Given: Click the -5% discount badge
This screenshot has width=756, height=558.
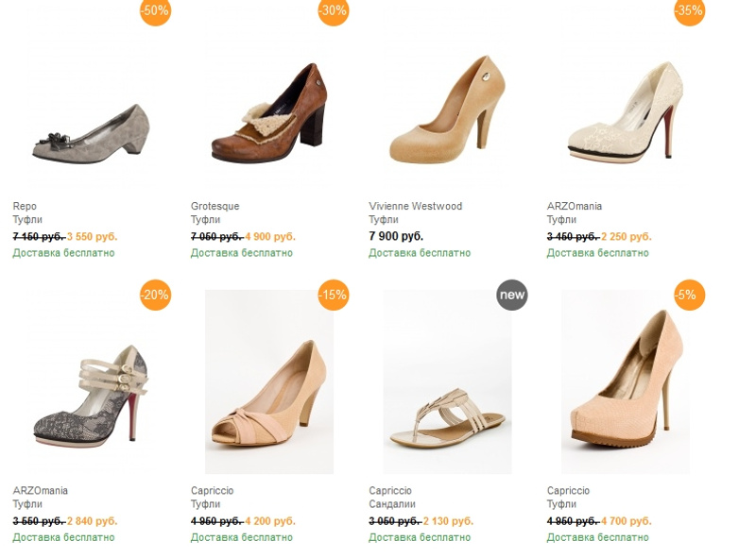Looking at the screenshot, I should 689,295.
